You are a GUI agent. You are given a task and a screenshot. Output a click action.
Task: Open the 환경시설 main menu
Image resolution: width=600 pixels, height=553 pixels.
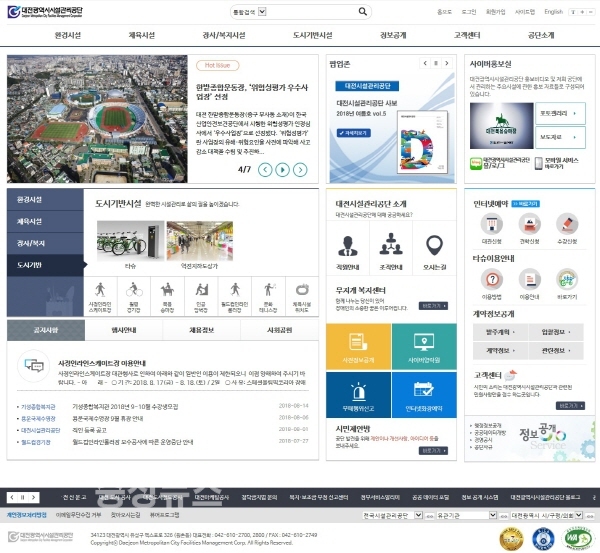(x=64, y=35)
